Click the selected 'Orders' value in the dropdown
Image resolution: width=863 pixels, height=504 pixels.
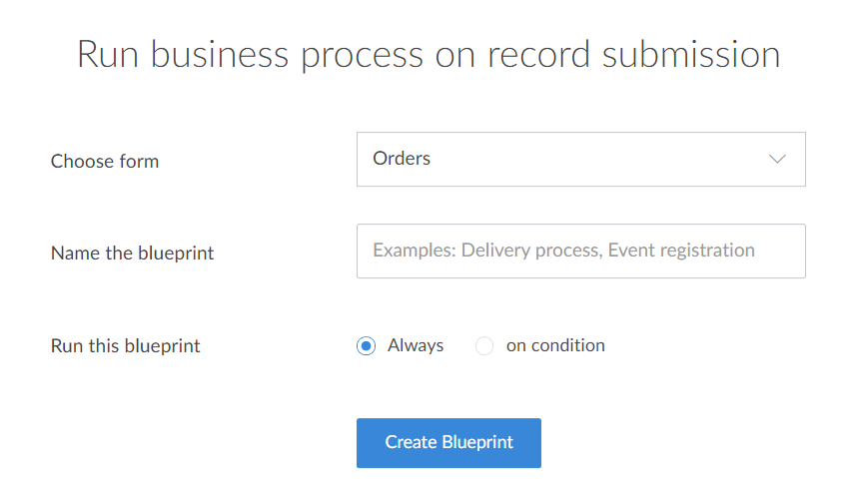click(402, 159)
